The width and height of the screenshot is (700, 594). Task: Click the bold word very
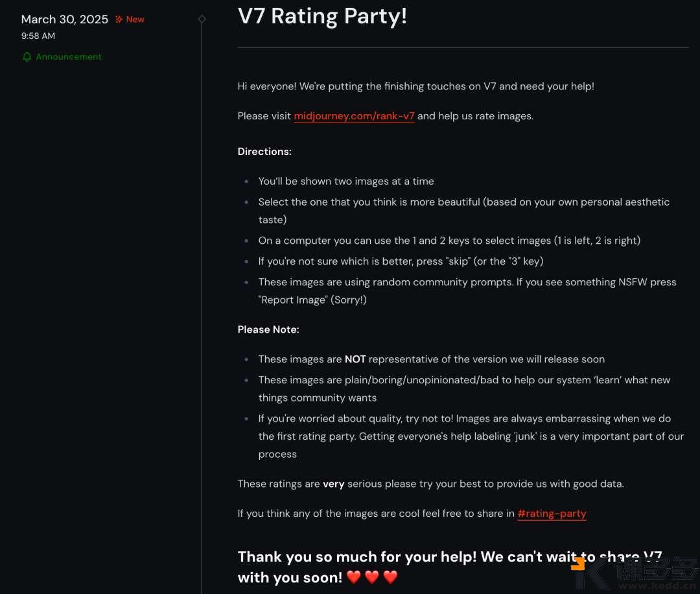click(333, 484)
